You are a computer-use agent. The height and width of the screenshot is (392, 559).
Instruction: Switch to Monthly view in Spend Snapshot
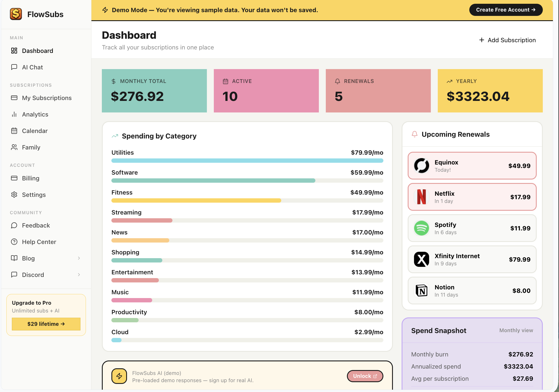click(516, 330)
